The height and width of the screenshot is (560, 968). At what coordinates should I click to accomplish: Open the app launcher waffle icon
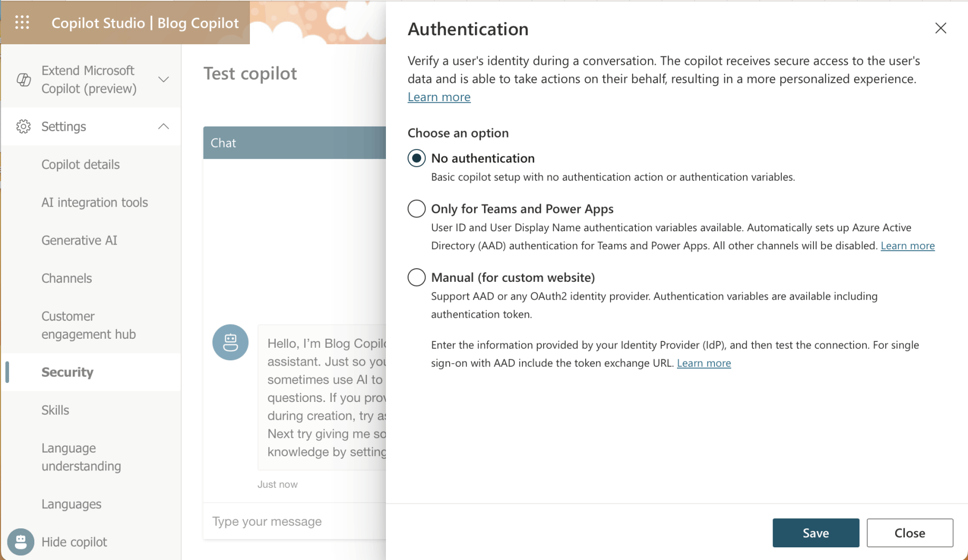(x=22, y=23)
